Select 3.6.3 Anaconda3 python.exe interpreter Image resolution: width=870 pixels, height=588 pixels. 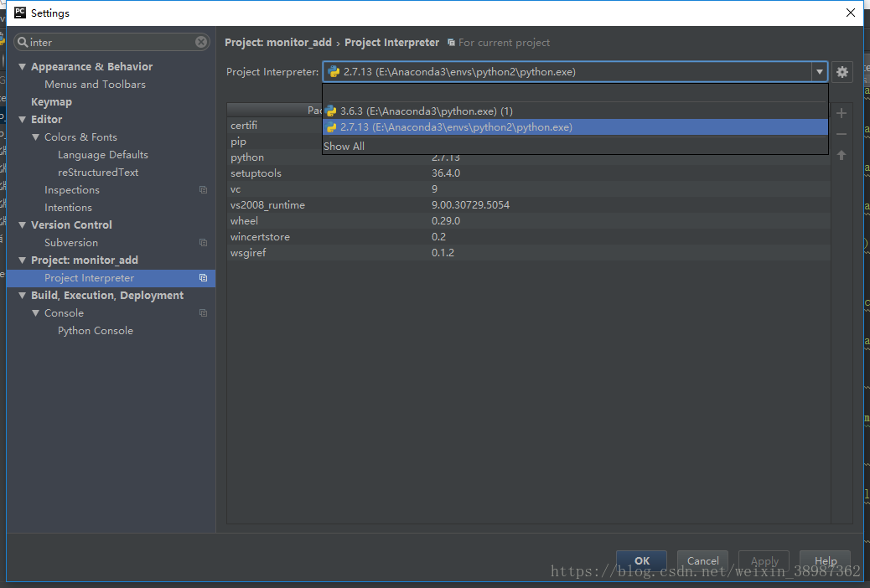click(x=575, y=111)
